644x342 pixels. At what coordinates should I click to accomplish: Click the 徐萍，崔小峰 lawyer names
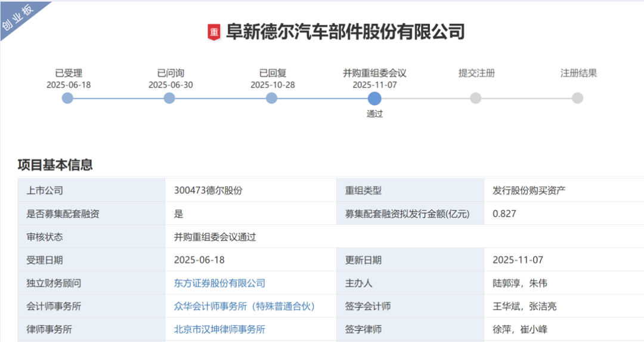point(519,329)
